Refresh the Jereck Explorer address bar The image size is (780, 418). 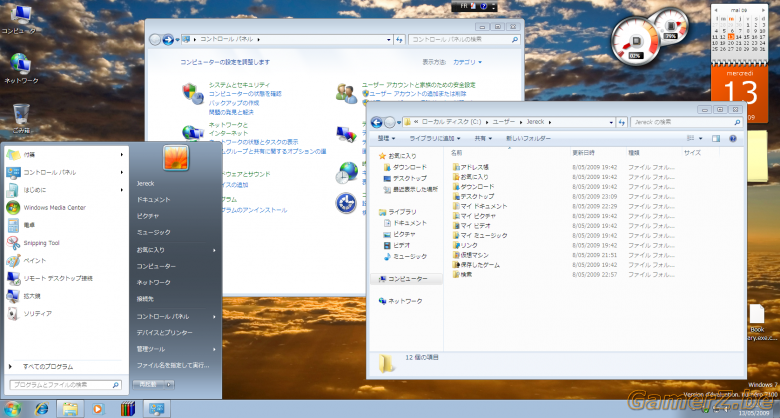pyautogui.click(x=621, y=122)
